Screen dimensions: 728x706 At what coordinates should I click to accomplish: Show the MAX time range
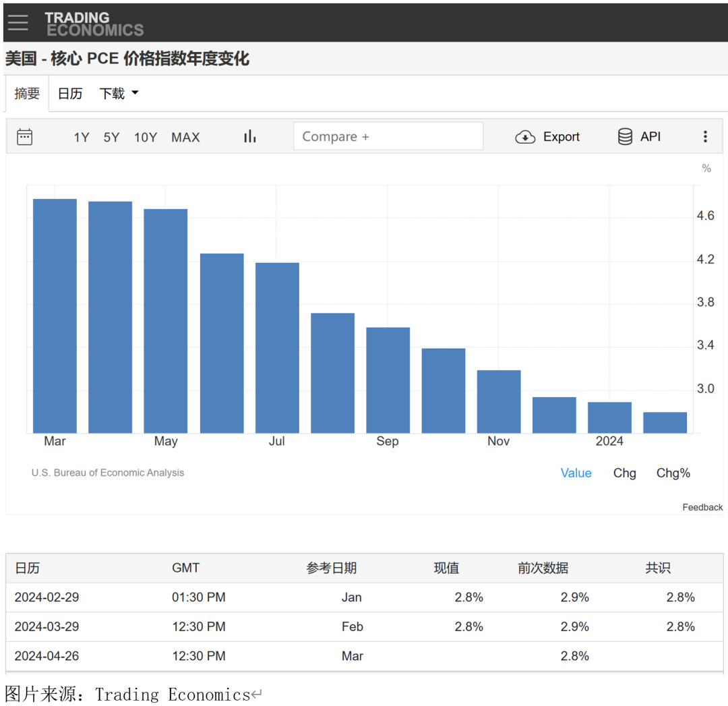coord(185,138)
